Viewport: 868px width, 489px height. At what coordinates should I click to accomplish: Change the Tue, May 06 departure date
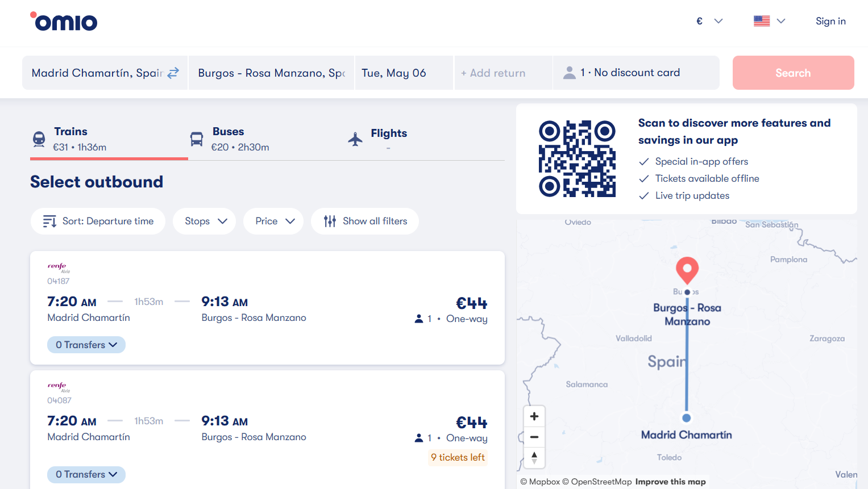[x=404, y=73]
